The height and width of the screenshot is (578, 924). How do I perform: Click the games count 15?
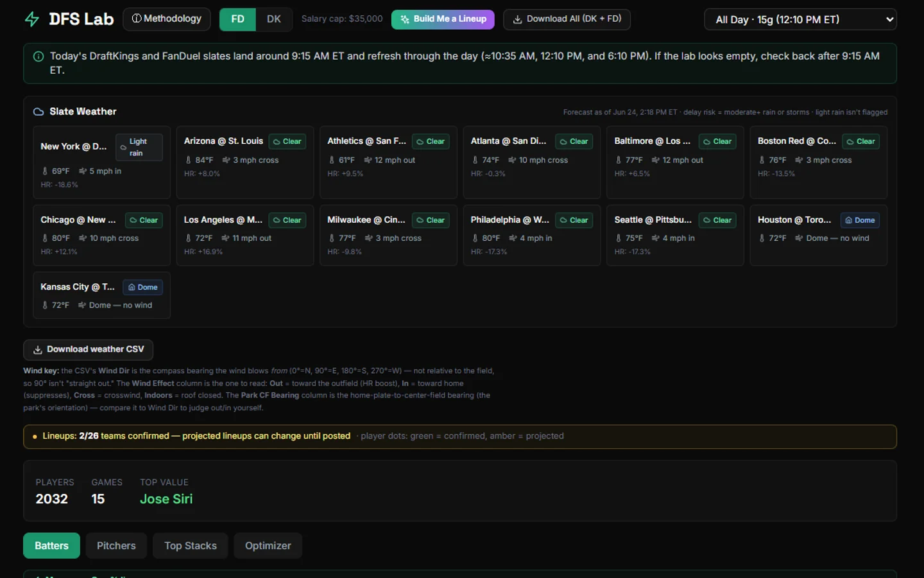pyautogui.click(x=98, y=499)
